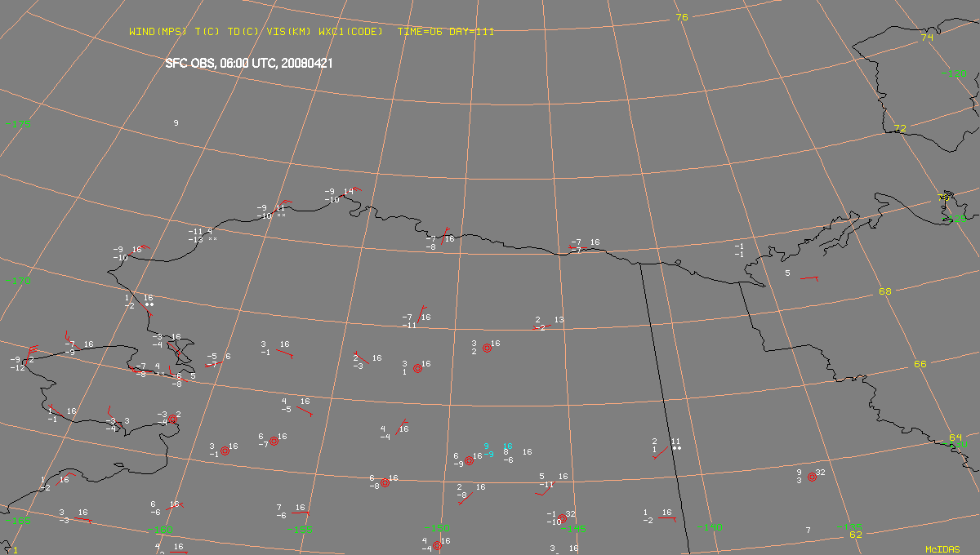Click the calm-wind circle beside 3/2 with visibility 16
Viewport: 980px width, 555px height.
point(487,348)
